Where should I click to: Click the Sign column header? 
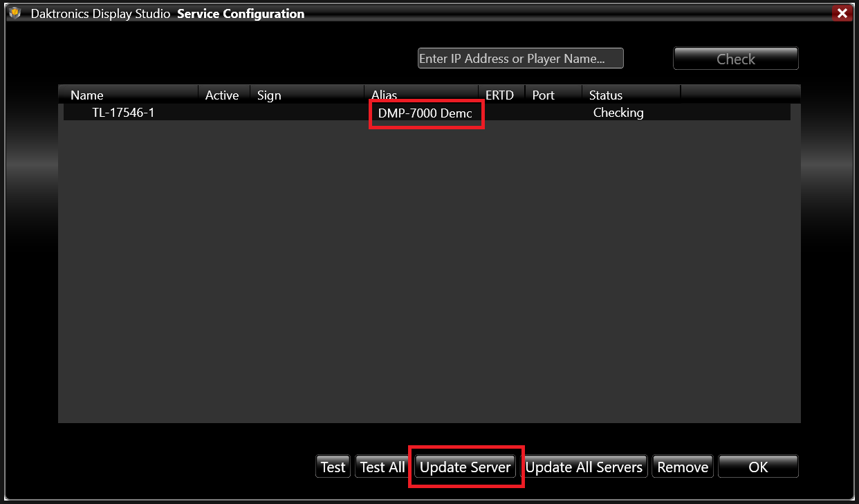[x=269, y=95]
